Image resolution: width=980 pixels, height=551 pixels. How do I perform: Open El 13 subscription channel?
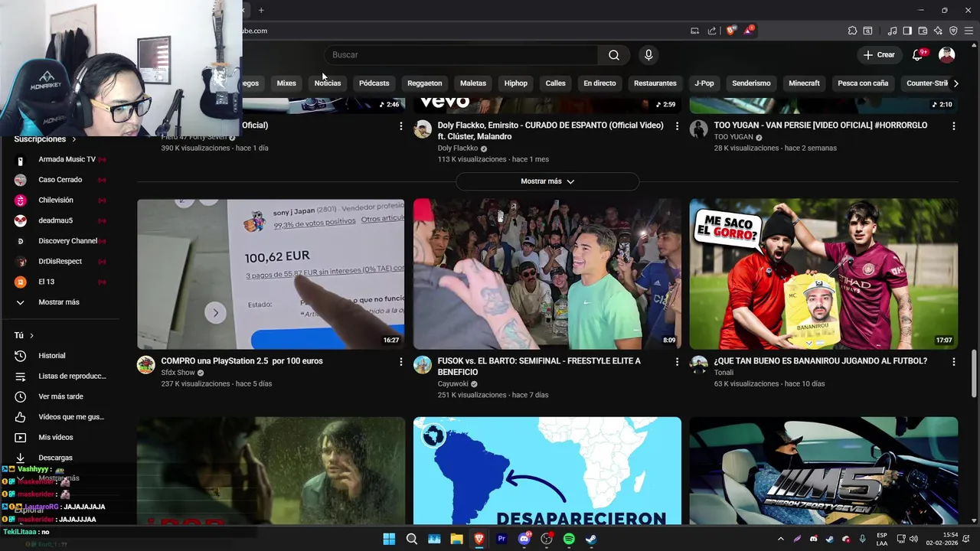pos(59,282)
